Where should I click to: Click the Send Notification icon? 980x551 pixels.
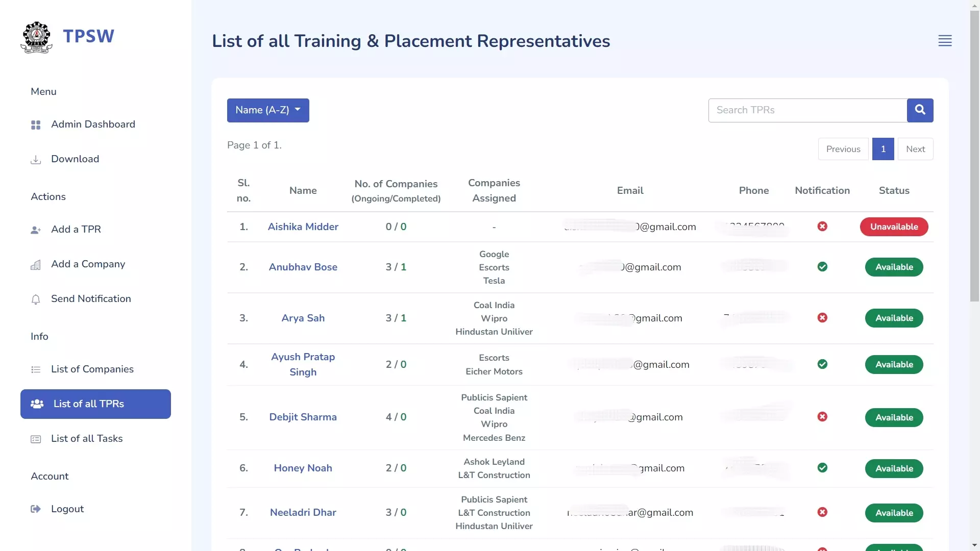pyautogui.click(x=36, y=298)
